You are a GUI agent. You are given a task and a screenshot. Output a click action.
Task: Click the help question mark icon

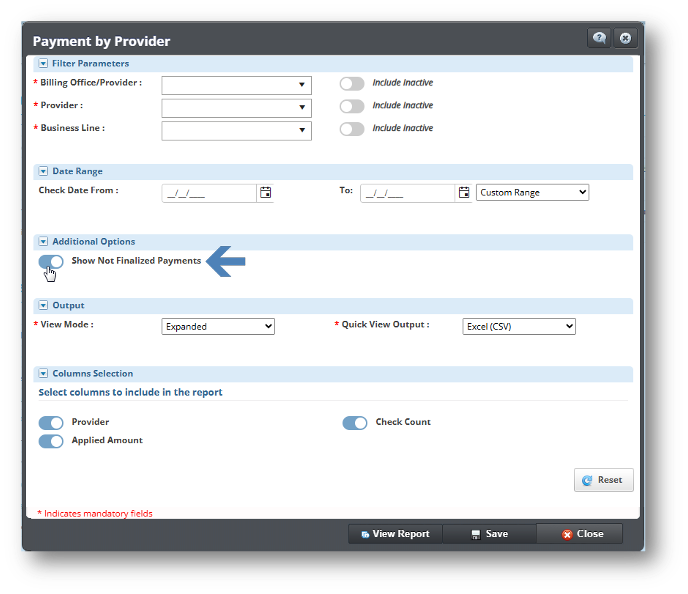pos(599,39)
